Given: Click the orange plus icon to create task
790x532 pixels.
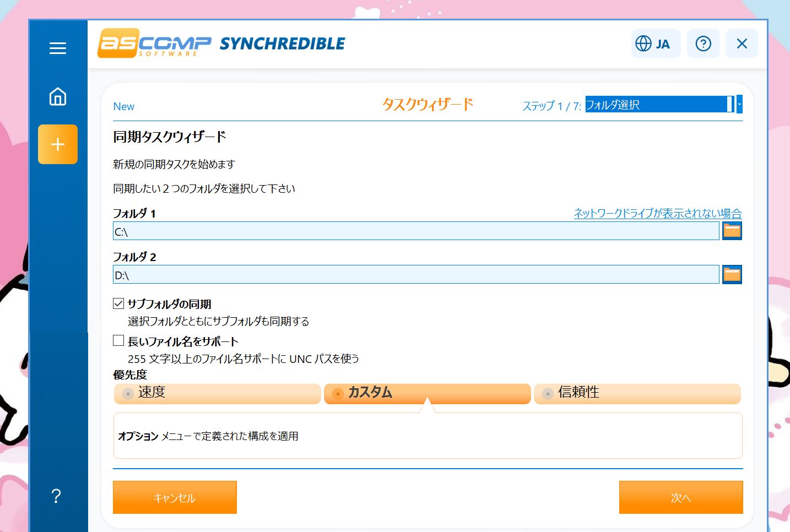Looking at the screenshot, I should 57,144.
